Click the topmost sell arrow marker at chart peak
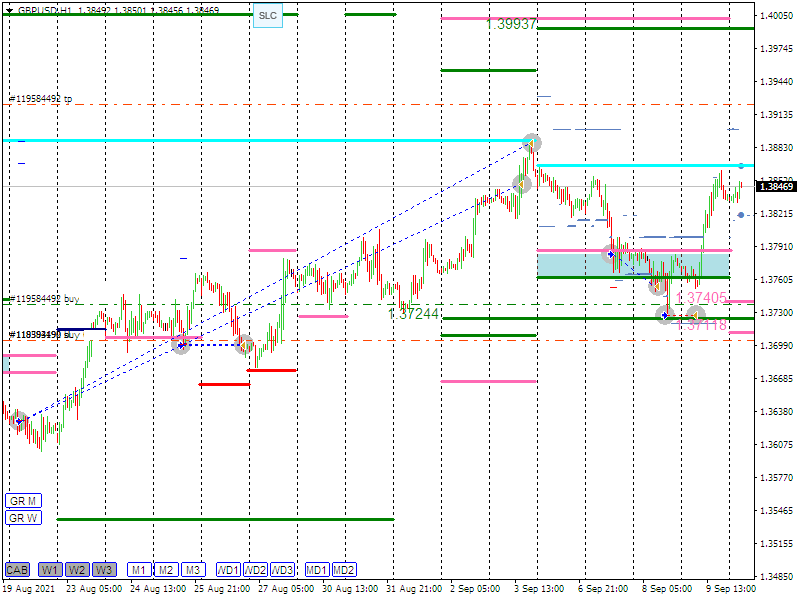Image resolution: width=800 pixels, height=600 pixels. pos(532,143)
